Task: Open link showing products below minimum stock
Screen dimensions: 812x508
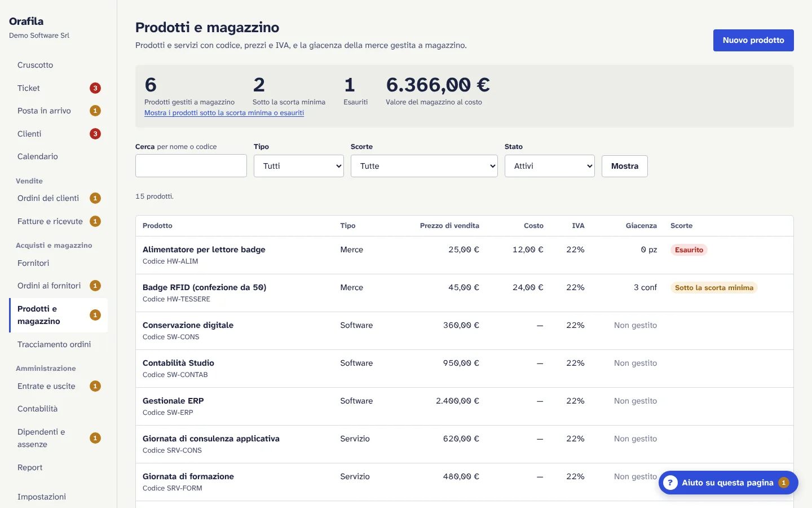Action: pos(224,113)
